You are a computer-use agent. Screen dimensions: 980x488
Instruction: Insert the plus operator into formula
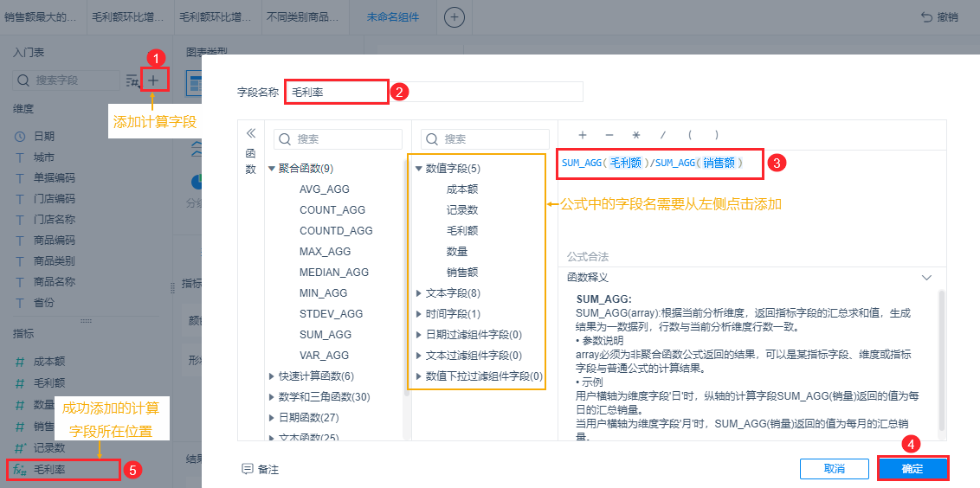pyautogui.click(x=583, y=134)
